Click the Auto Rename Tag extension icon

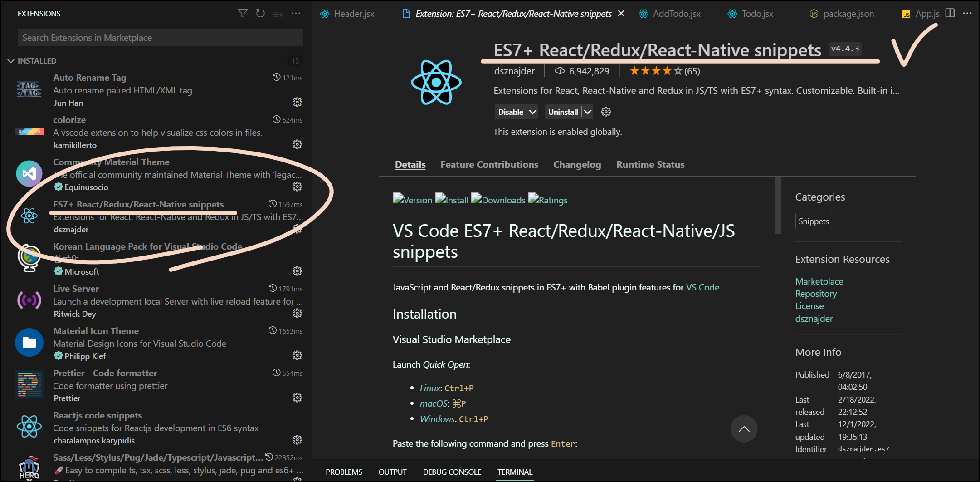click(x=29, y=89)
